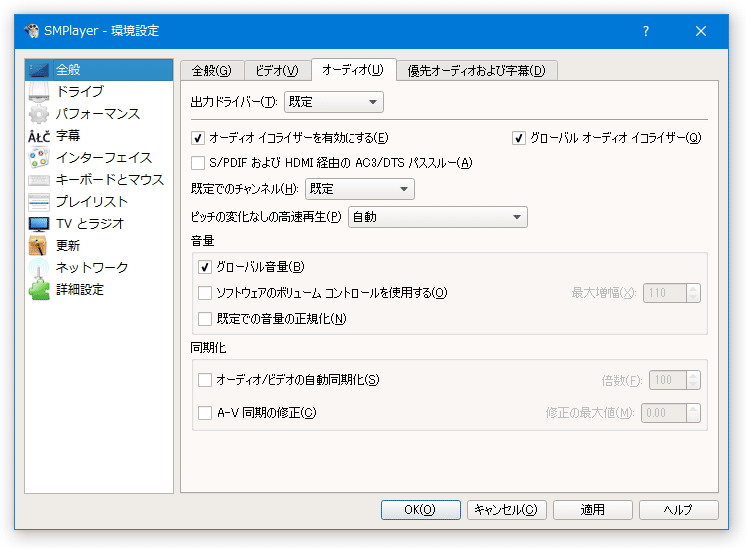Image resolution: width=746 pixels, height=548 pixels.
Task: Toggle グローバル オーディオ イコライザー checkbox
Action: [519, 138]
